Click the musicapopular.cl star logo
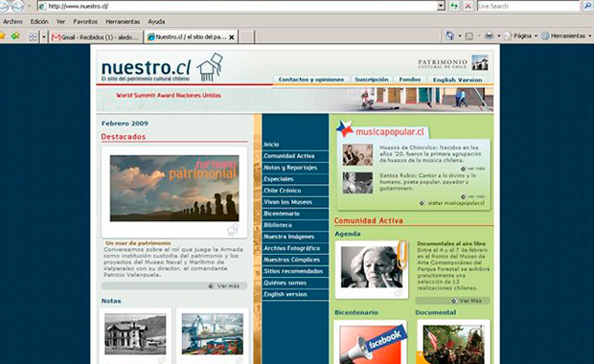 tap(344, 128)
